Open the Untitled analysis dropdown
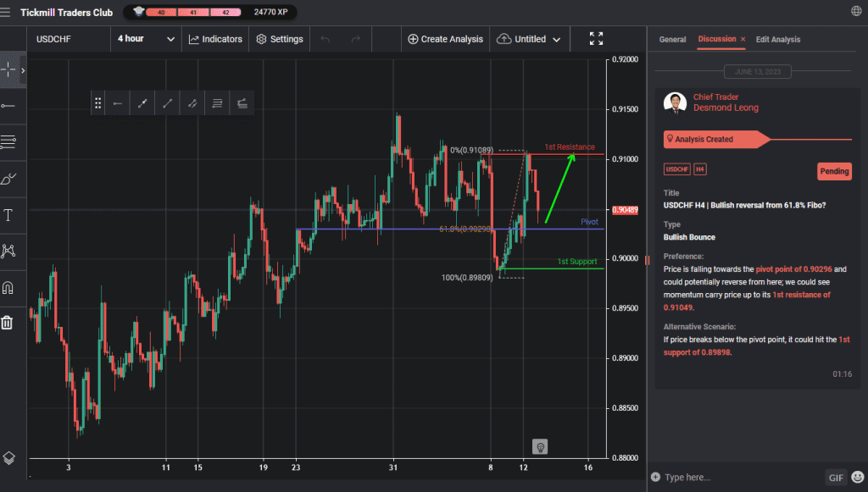 pyautogui.click(x=529, y=38)
